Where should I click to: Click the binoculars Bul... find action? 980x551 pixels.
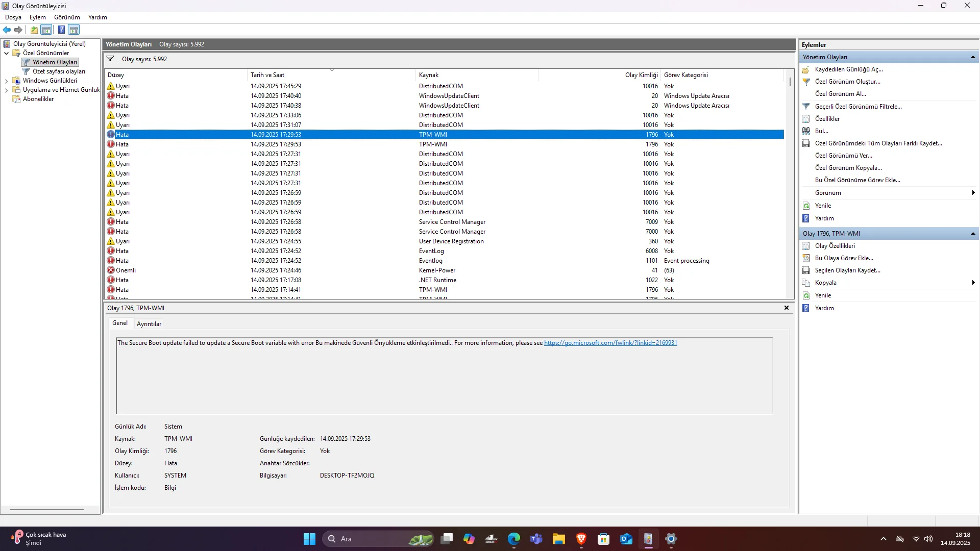821,131
